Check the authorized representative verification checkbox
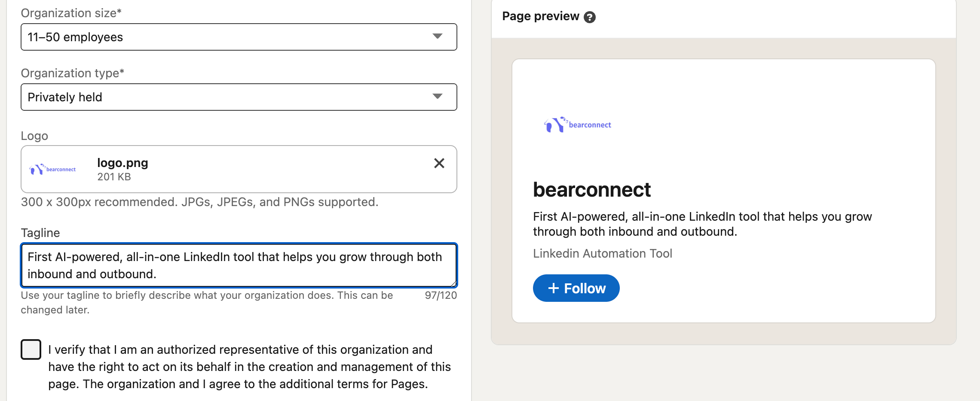Viewport: 980px width, 401px height. point(31,349)
